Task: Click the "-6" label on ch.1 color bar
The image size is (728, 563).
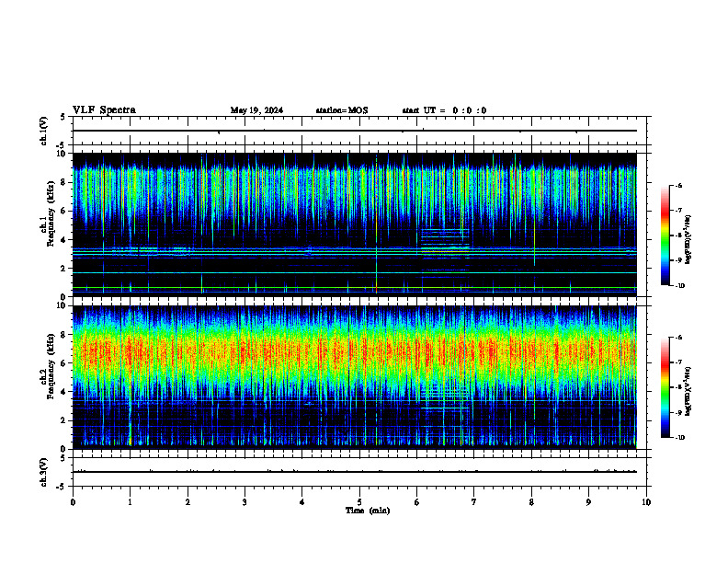Action: [x=678, y=186]
